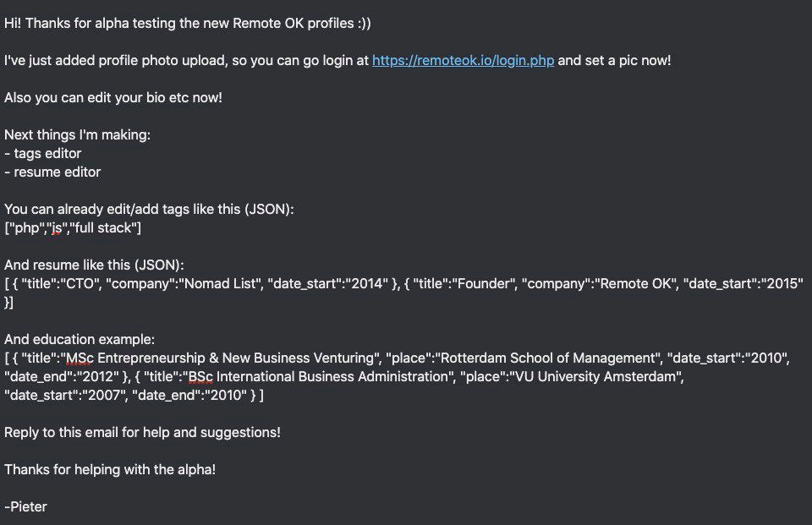Click "You can already edit/add tags" line

point(149,210)
